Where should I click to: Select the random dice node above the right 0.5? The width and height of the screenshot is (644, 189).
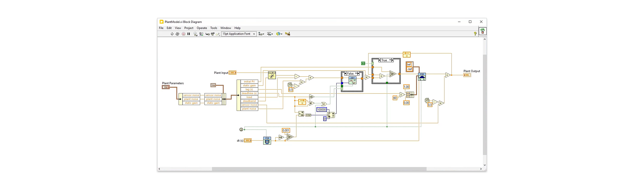click(x=427, y=100)
